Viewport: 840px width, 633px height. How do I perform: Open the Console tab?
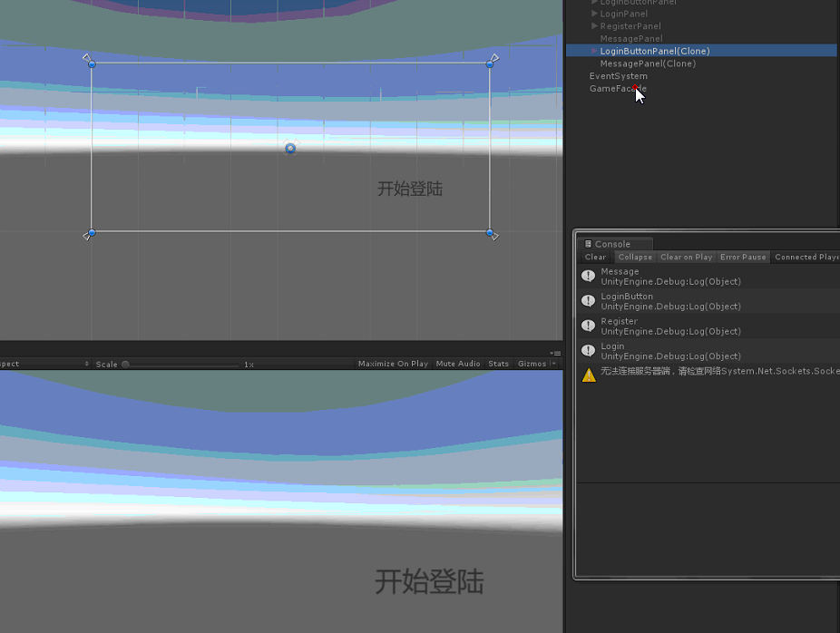pyautogui.click(x=614, y=244)
